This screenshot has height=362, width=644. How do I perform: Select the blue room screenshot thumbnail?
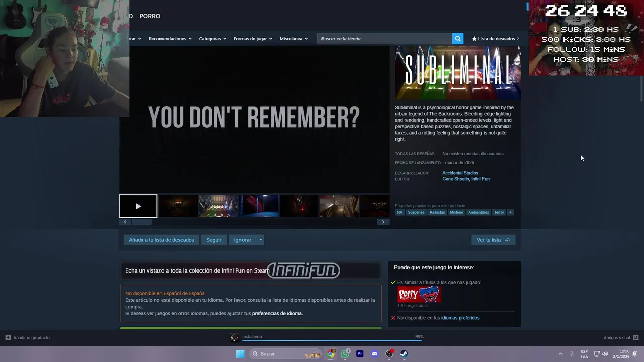coord(259,206)
